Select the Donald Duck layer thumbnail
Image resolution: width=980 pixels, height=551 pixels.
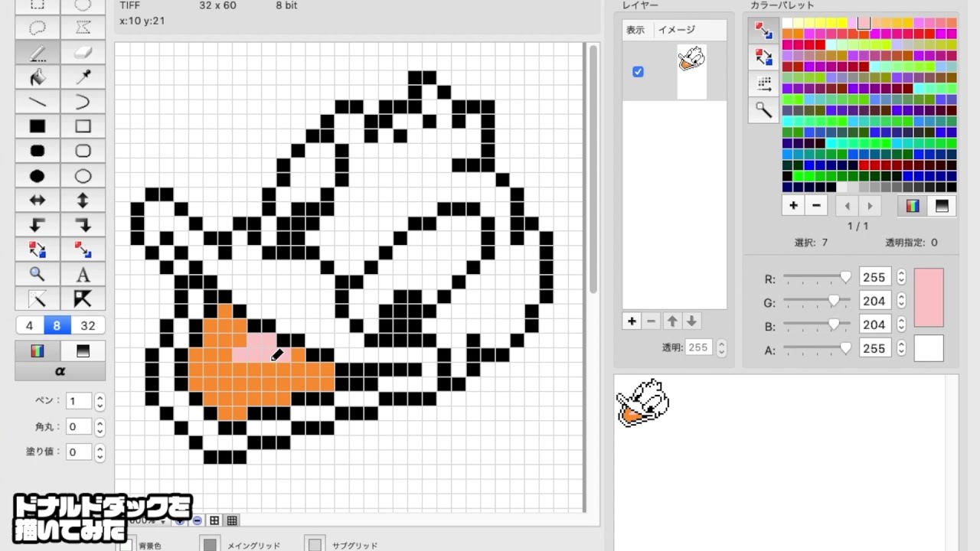(x=691, y=71)
